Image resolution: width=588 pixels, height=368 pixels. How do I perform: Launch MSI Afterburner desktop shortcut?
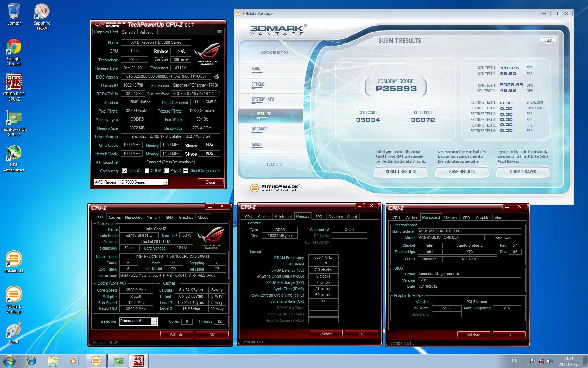click(14, 159)
